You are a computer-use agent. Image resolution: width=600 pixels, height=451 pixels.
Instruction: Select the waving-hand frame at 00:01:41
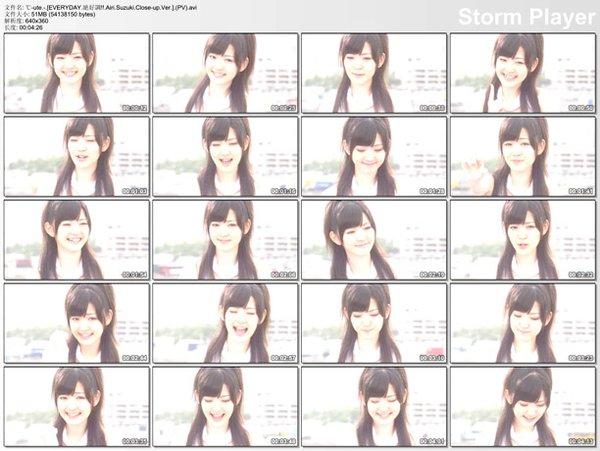pyautogui.click(x=522, y=156)
